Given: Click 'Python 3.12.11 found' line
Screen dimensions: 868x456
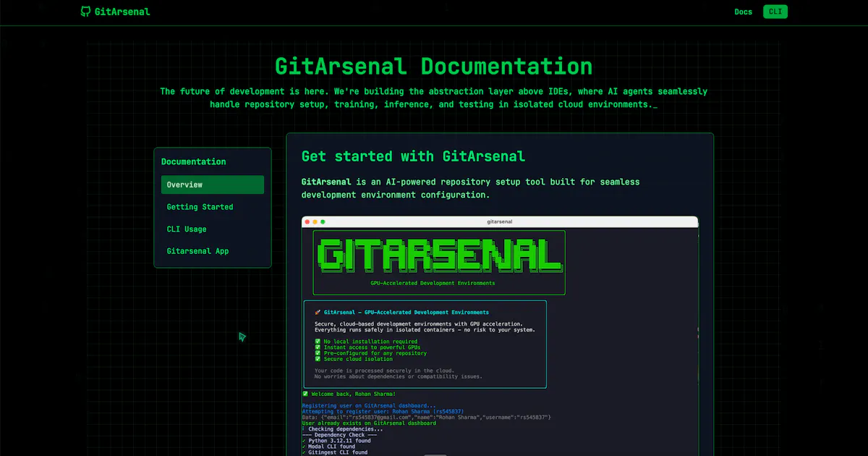Looking at the screenshot, I should [336, 440].
